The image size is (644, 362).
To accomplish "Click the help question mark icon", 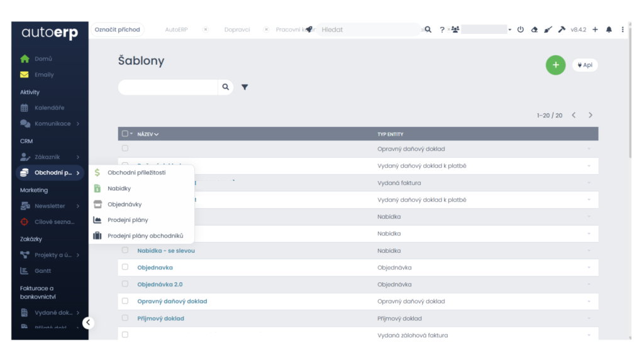I will coord(442,30).
